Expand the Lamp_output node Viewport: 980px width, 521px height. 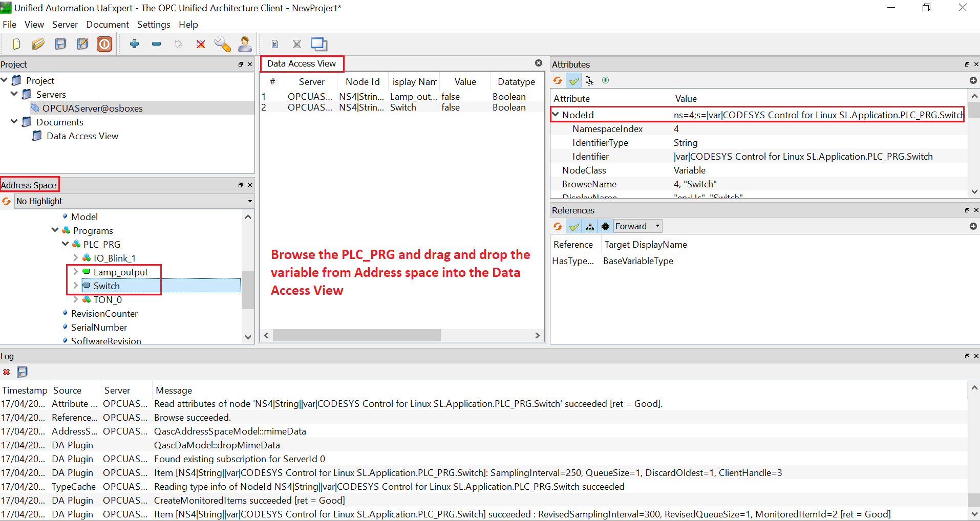pos(76,271)
